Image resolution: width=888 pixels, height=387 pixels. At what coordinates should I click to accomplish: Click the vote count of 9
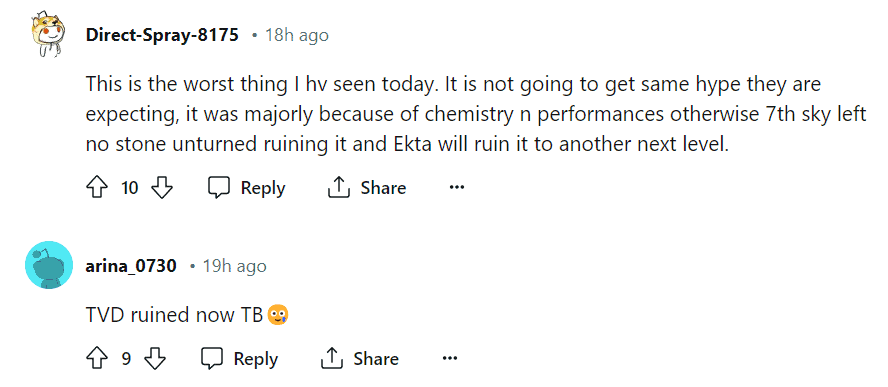tap(126, 359)
